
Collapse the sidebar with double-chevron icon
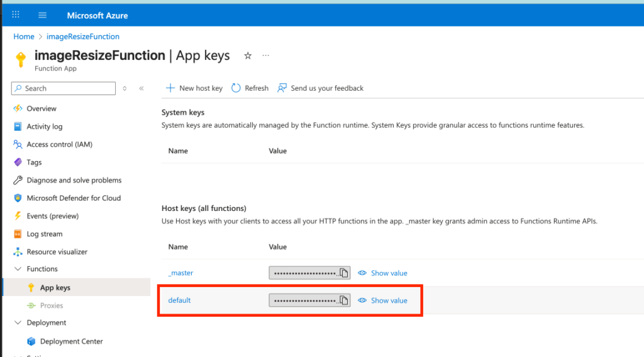coord(142,89)
